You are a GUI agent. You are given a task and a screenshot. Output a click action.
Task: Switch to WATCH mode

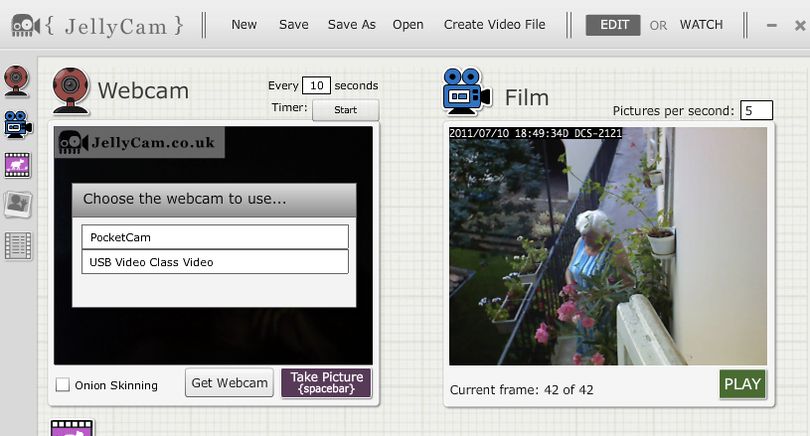[701, 25]
